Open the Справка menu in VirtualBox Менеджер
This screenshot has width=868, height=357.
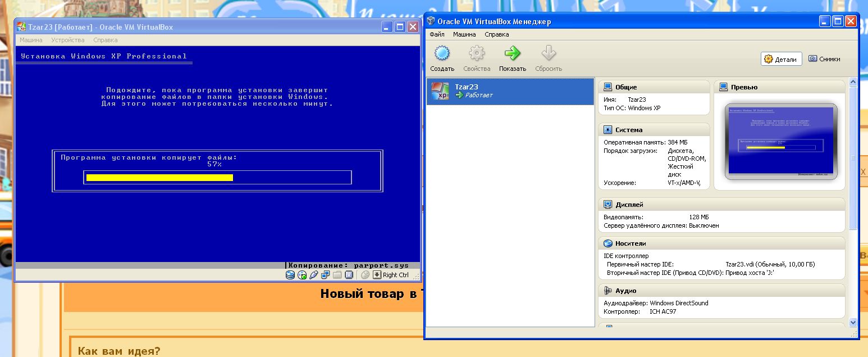[497, 34]
